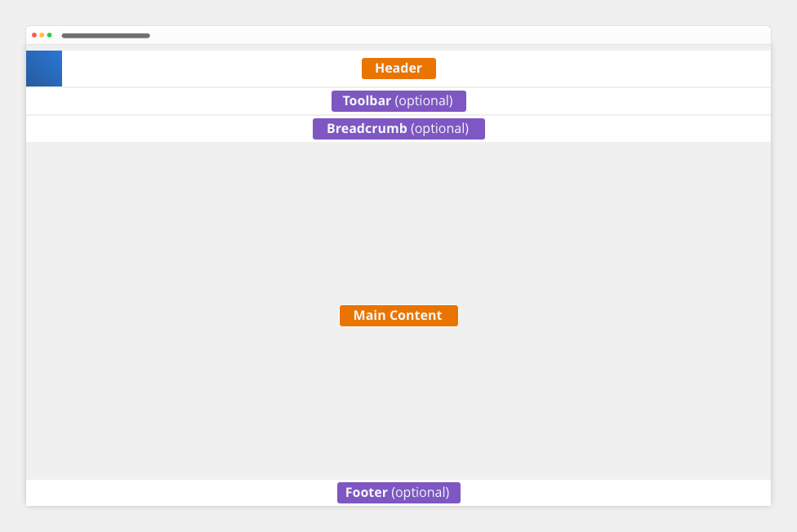Click empty footer strip left of Footer label
Viewport: 797px width, 532px height.
[x=181, y=492]
